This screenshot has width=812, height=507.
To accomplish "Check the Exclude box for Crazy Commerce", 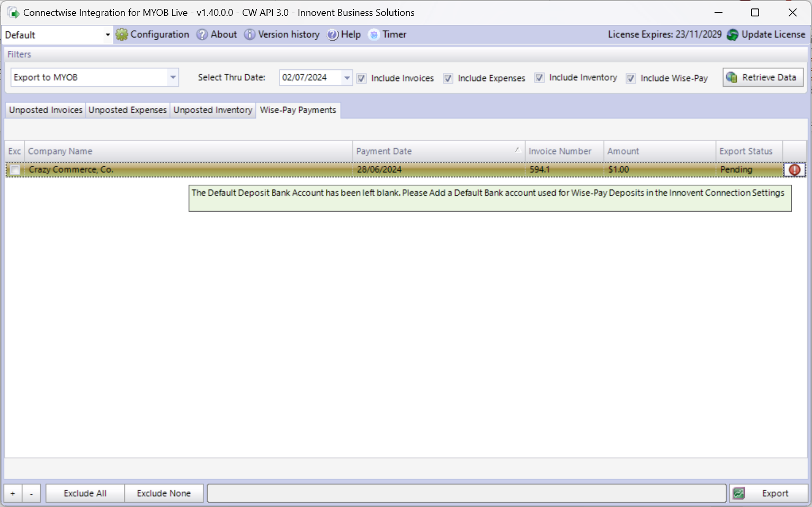I will coord(15,170).
